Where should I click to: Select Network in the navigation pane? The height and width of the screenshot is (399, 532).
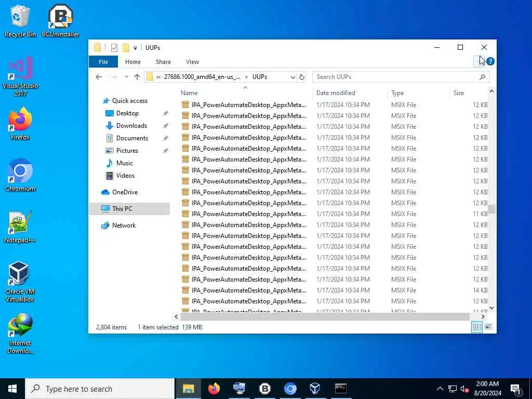tap(124, 225)
